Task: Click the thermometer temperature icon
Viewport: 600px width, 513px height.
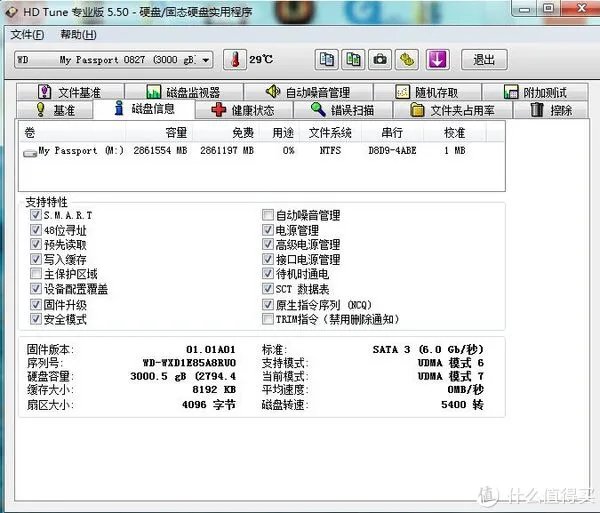Action: 235,60
